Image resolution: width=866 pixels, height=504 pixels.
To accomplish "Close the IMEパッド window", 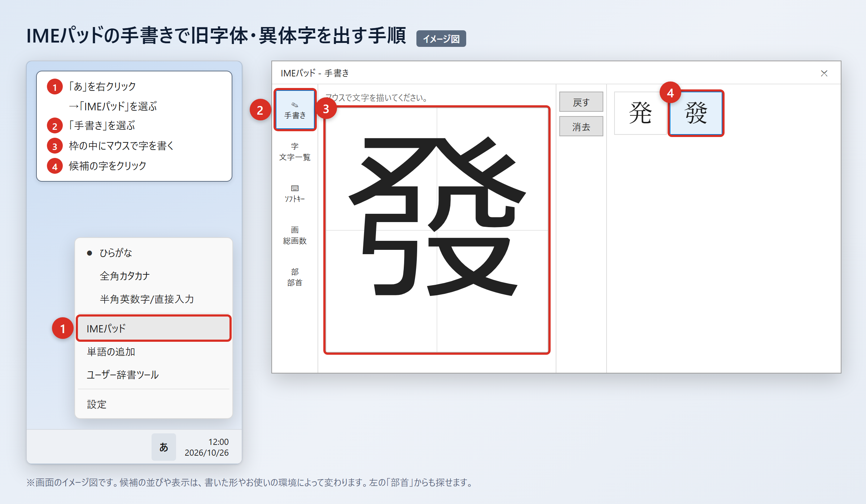I will point(824,73).
